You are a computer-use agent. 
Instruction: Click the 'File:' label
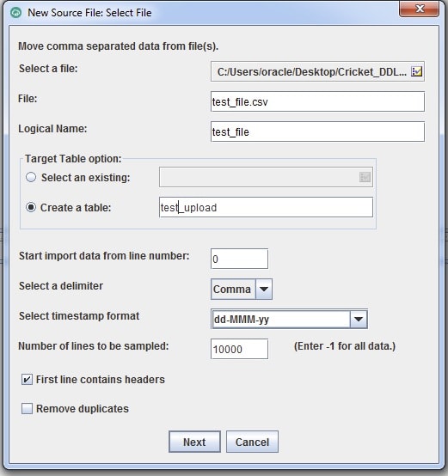pyautogui.click(x=28, y=98)
